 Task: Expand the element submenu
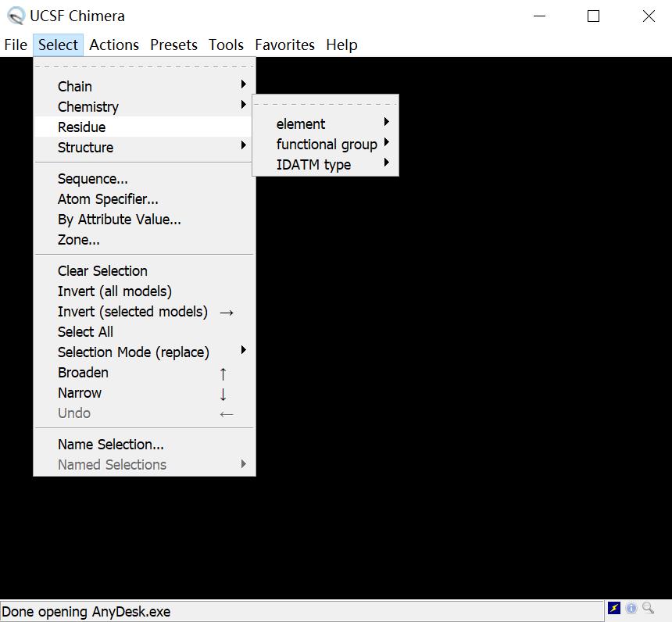(x=325, y=124)
